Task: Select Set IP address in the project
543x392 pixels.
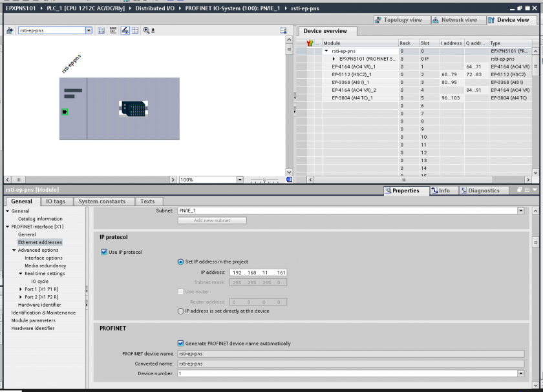Action: click(x=180, y=262)
